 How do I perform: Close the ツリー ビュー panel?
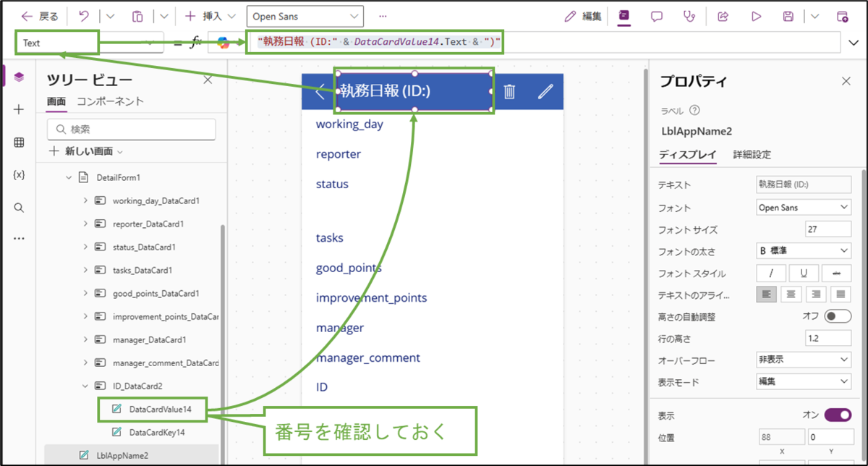click(208, 80)
